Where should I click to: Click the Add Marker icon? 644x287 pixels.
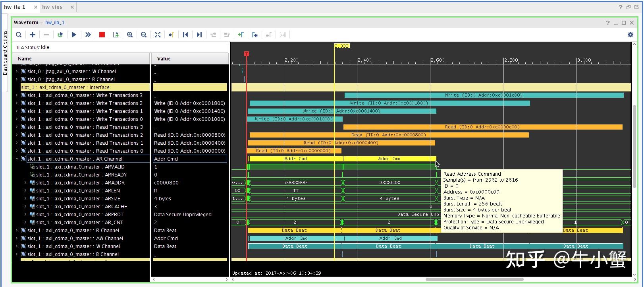(241, 35)
